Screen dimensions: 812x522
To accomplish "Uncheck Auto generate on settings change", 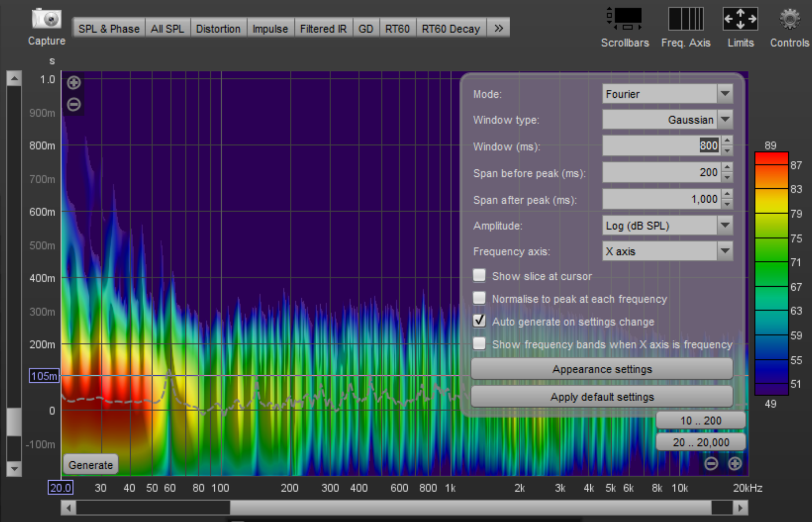I will pyautogui.click(x=479, y=321).
